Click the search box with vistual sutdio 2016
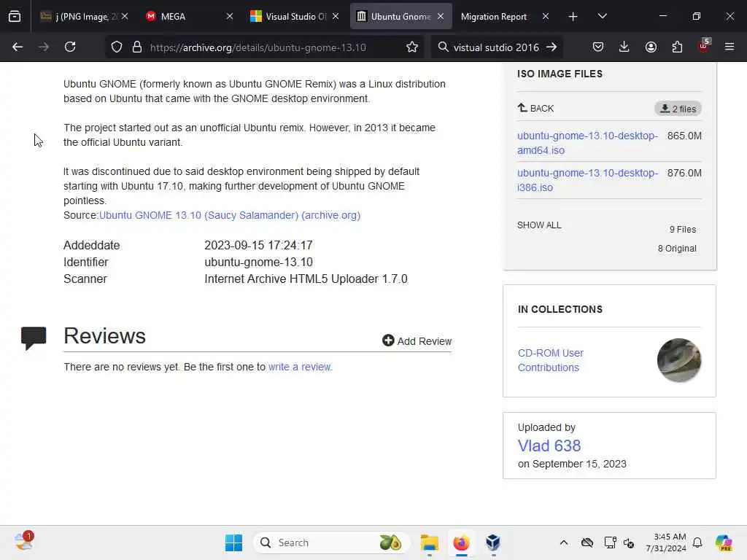The image size is (747, 560). (495, 47)
